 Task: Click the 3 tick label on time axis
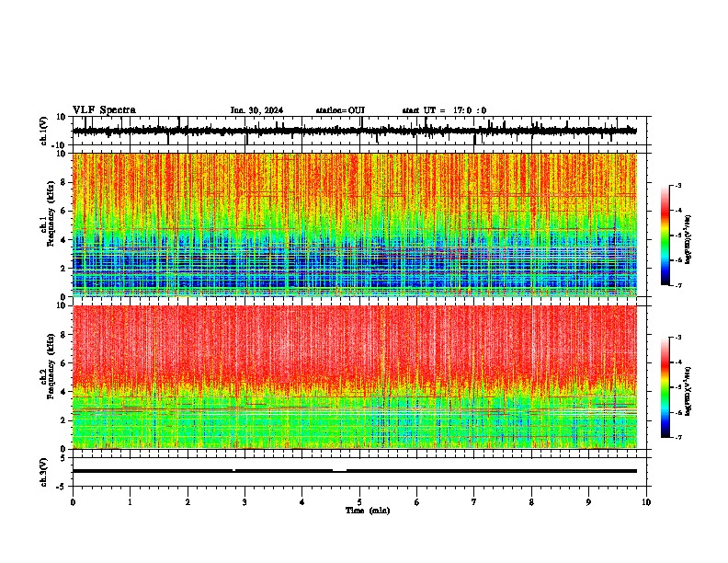pyautogui.click(x=245, y=502)
